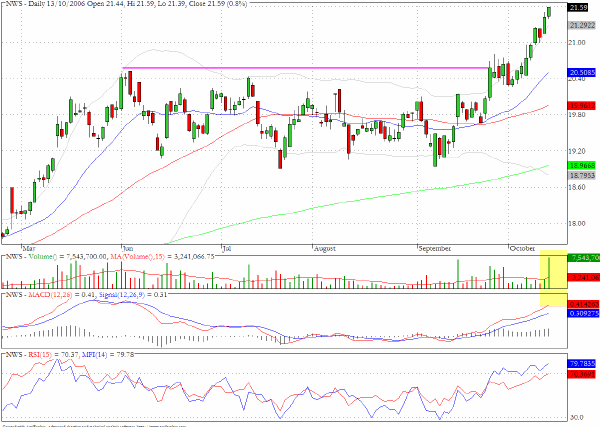Click the 21.00 price axis label

(577, 42)
